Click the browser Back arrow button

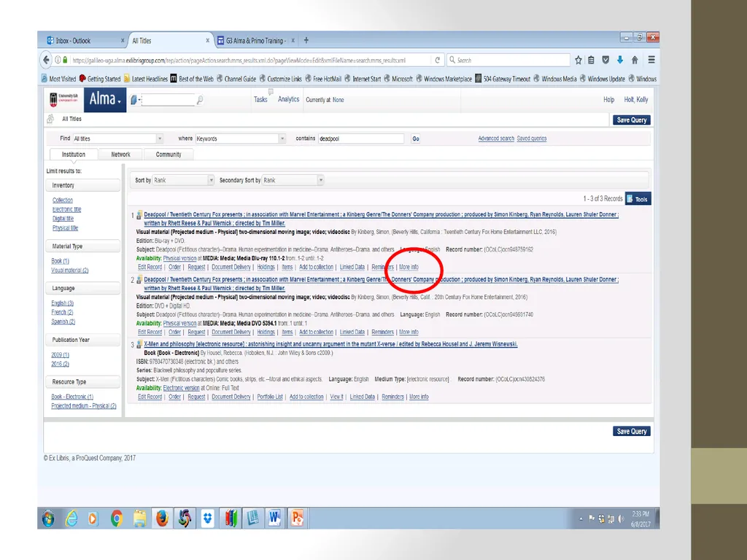click(x=46, y=60)
